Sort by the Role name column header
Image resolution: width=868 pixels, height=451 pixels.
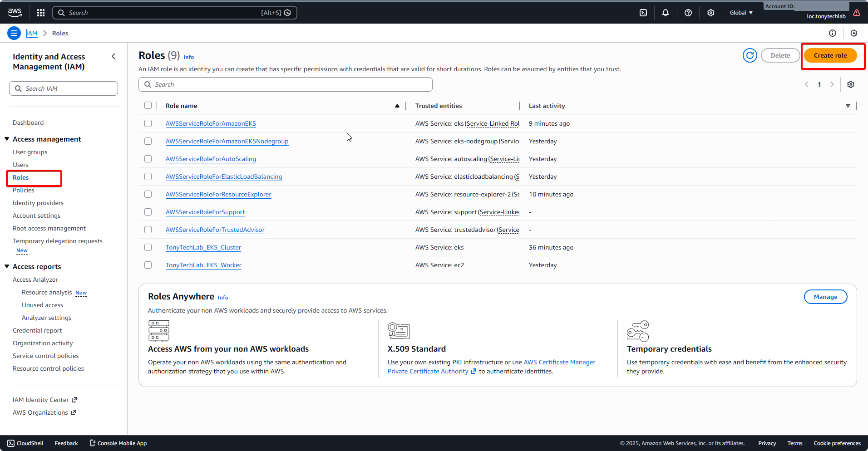[x=182, y=106]
